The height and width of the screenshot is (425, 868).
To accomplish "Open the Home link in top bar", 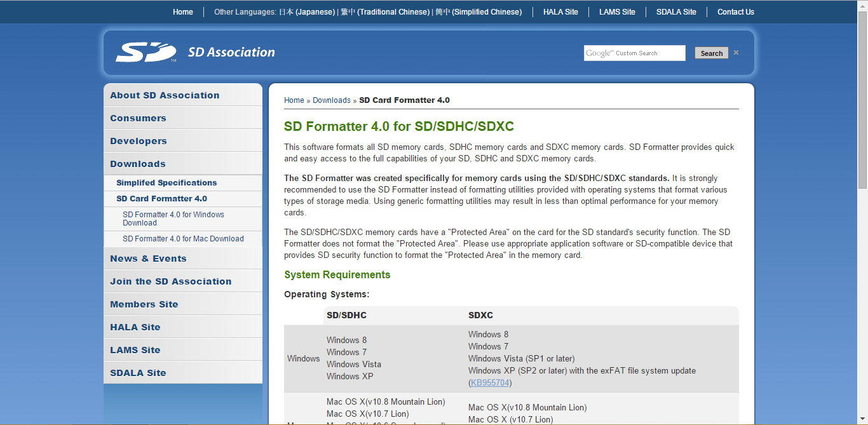I will (x=183, y=12).
